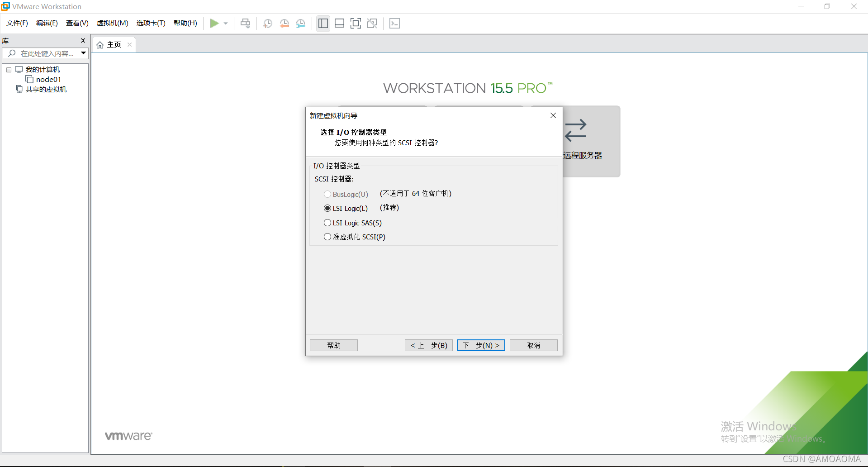Click the VMware Workstation title bar logo
868x467 pixels.
click(5, 6)
